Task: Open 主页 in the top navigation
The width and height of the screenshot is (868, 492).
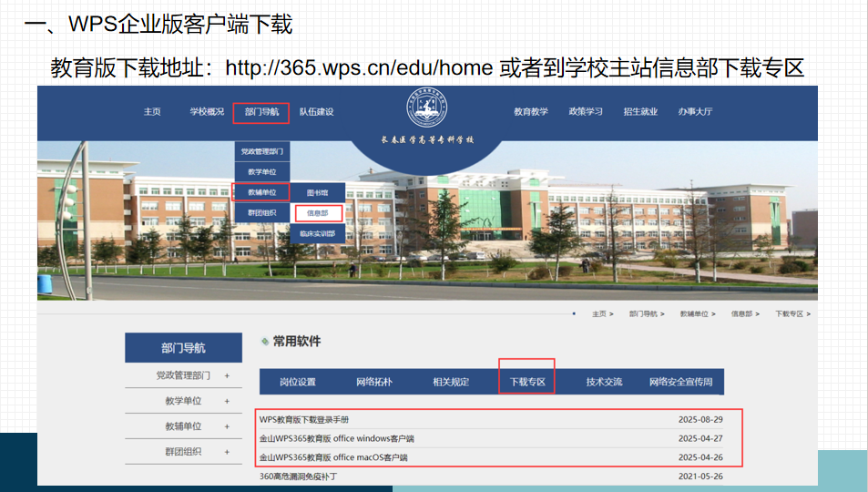Action: click(152, 112)
